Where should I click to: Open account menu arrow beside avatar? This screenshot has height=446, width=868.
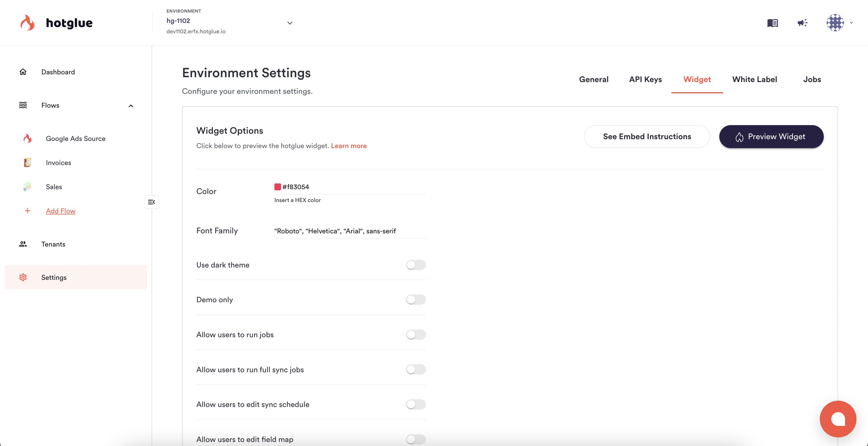pos(851,23)
